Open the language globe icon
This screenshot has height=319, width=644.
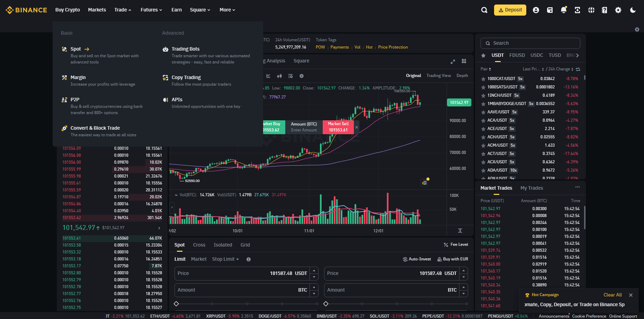[x=591, y=10]
